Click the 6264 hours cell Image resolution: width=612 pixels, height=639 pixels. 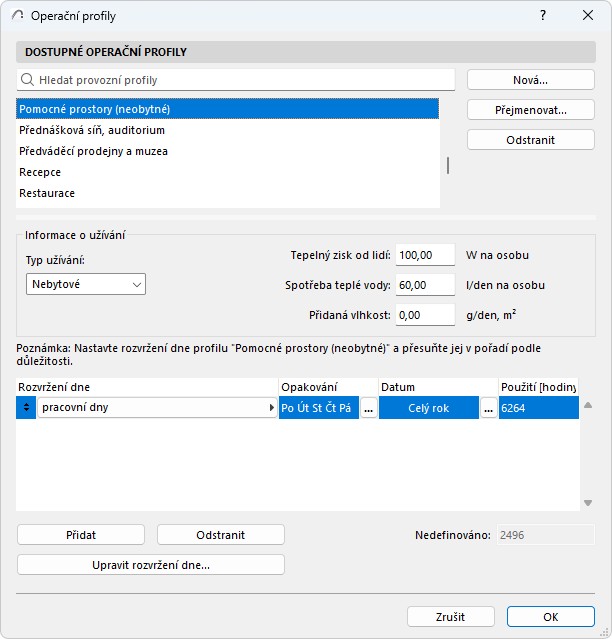tap(539, 408)
